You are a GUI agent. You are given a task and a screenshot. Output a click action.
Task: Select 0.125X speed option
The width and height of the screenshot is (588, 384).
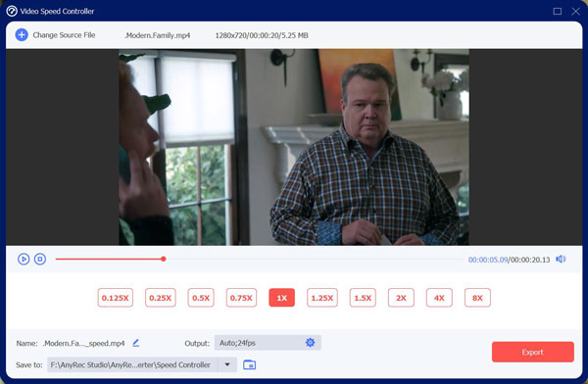(115, 298)
